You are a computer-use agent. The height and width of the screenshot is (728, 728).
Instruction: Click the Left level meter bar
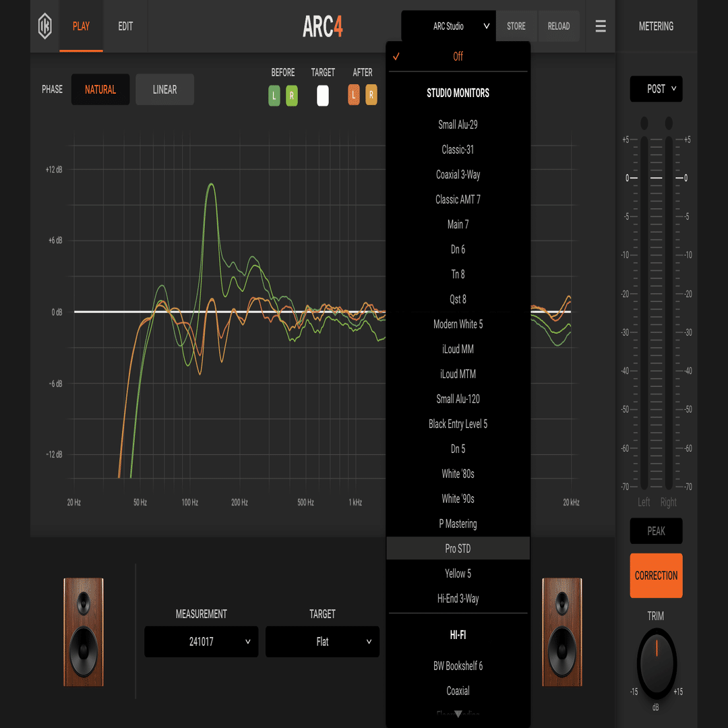coord(644,313)
